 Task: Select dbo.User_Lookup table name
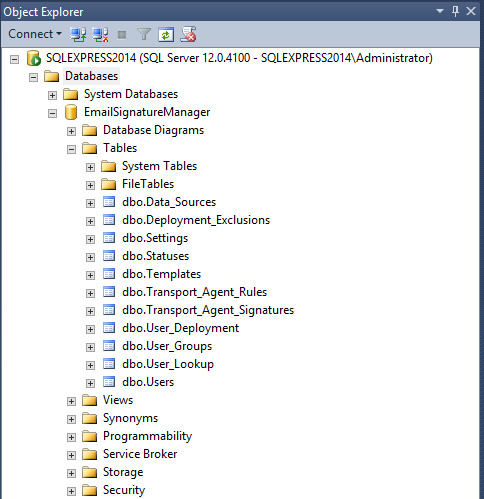click(168, 364)
